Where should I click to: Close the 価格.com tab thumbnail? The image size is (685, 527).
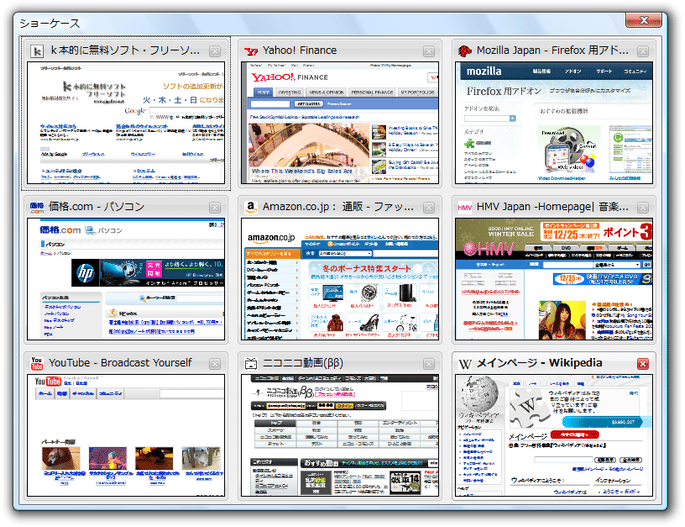(x=214, y=208)
